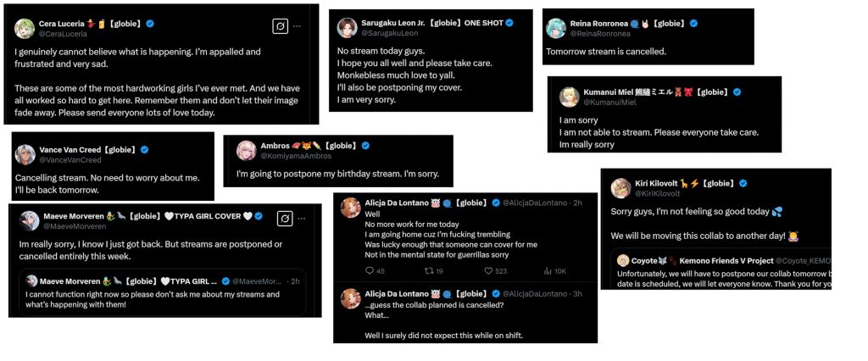Click Sarugaku Leon Jr.'s verified badge
This screenshot has height=361, width=868.
pyautogui.click(x=509, y=23)
